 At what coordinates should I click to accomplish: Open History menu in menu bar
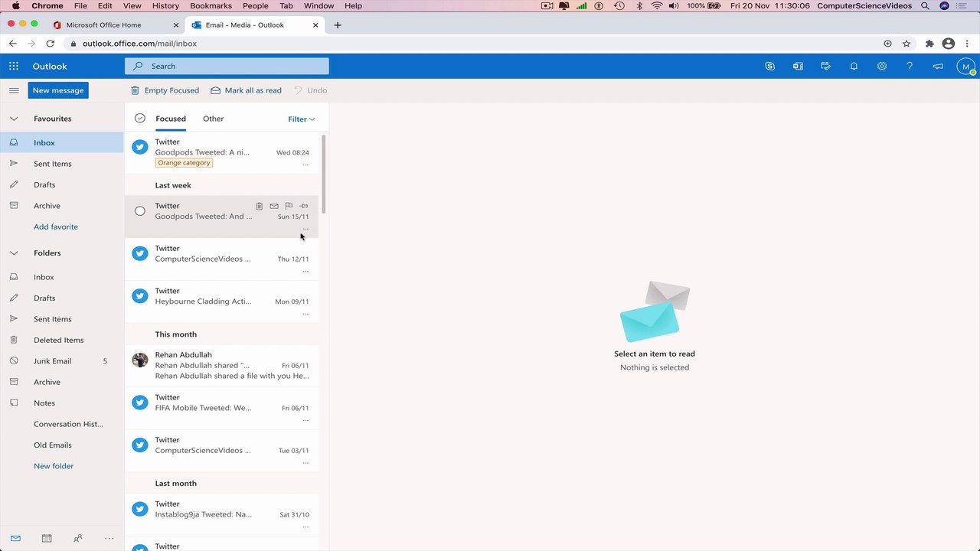165,5
